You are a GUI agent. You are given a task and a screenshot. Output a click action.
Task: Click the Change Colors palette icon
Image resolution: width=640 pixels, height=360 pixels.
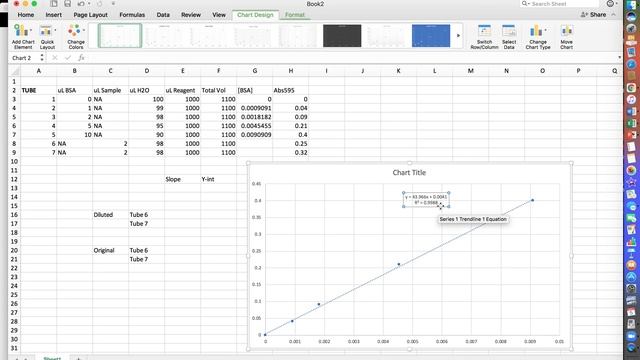tap(74, 31)
